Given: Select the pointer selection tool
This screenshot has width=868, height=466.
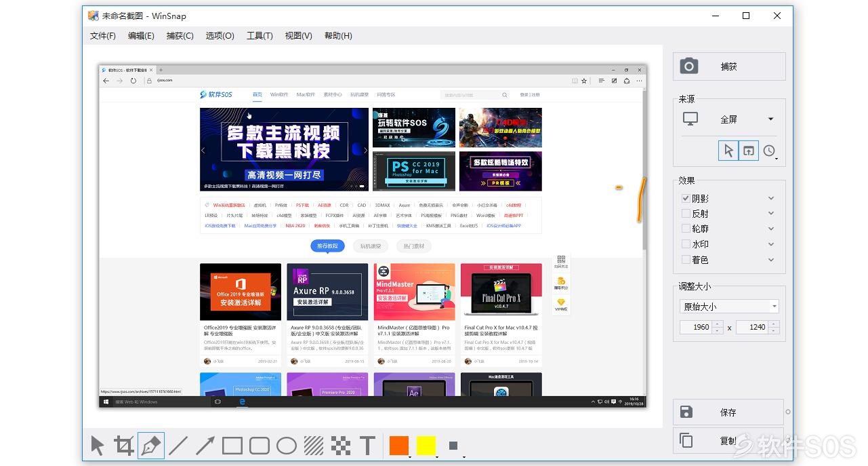Looking at the screenshot, I should click(x=98, y=446).
